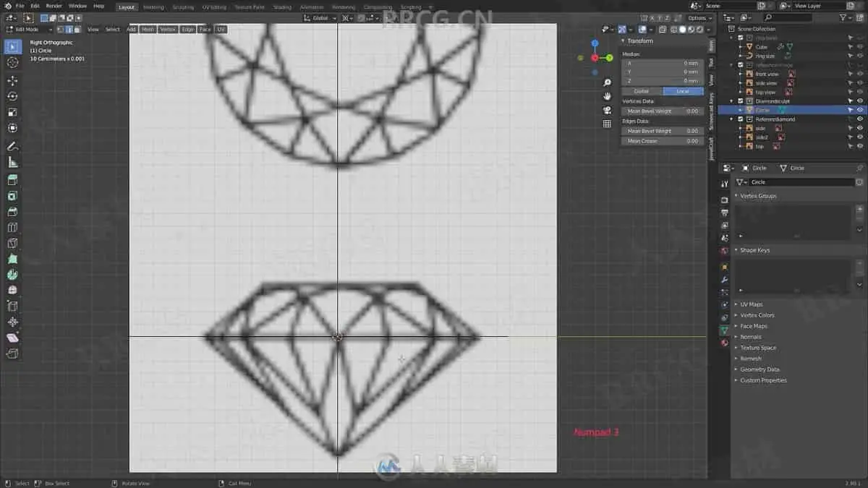Image resolution: width=868 pixels, height=488 pixels.
Task: Expand the UV Maps panel
Action: pos(751,304)
